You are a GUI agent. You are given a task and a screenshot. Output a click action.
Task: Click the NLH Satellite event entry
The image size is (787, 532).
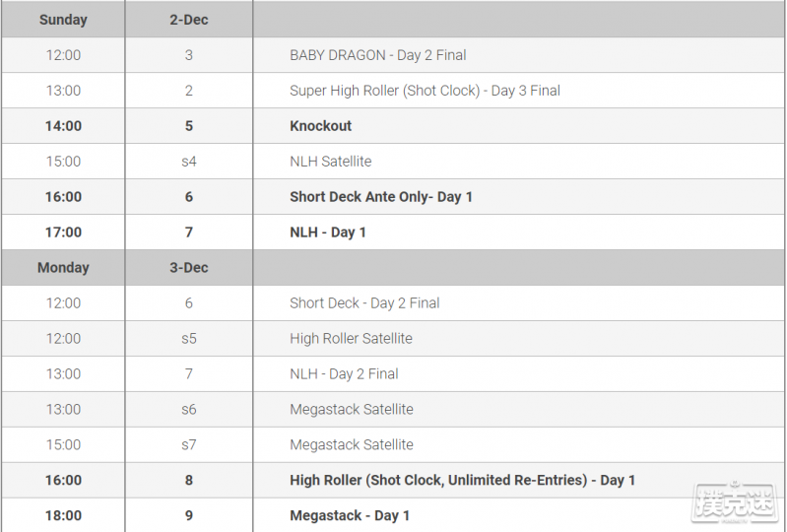pos(331,162)
